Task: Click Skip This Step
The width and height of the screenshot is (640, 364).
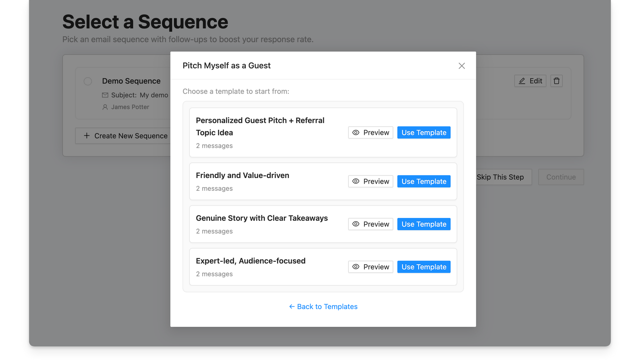Action: (500, 177)
